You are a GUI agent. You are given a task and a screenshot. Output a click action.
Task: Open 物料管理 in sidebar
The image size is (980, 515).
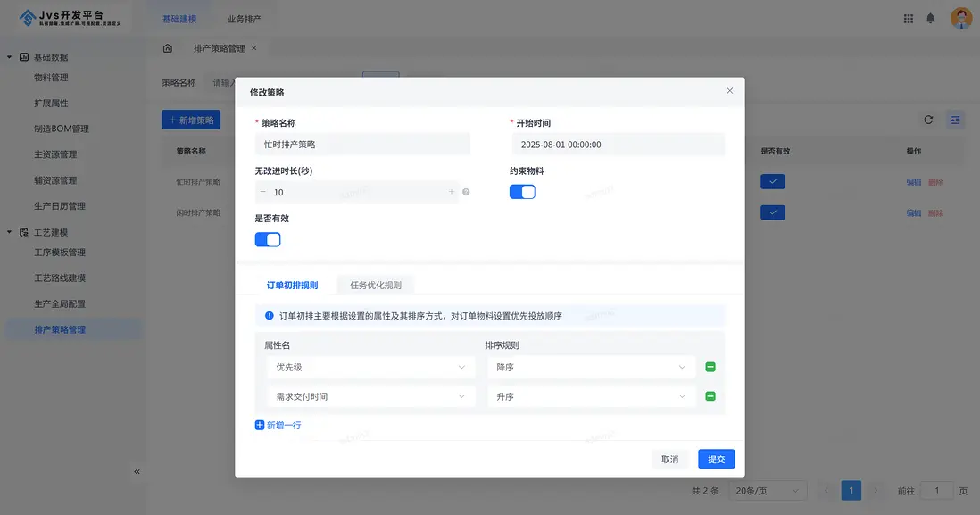click(51, 78)
